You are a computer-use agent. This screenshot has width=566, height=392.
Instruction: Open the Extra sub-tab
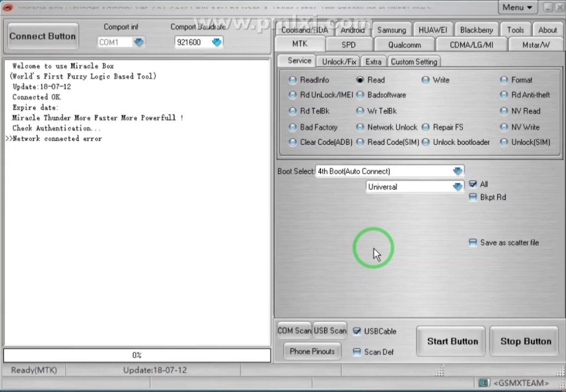tap(373, 62)
